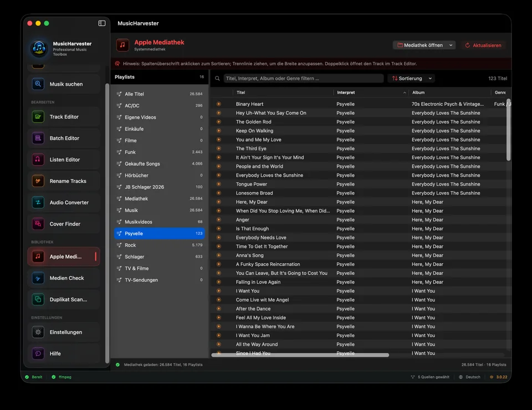532x410 pixels.
Task: Select the Hörbücher playlist
Action: point(160,175)
